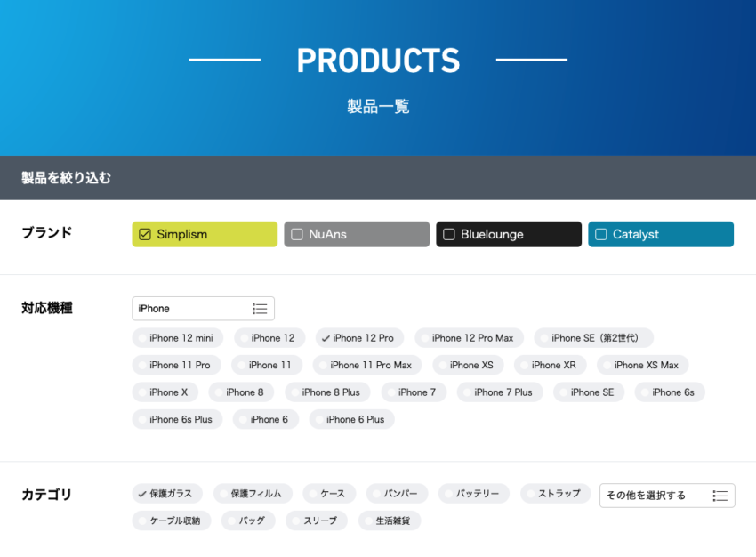Select the バンパー category
This screenshot has height=557, width=756.
(398, 493)
